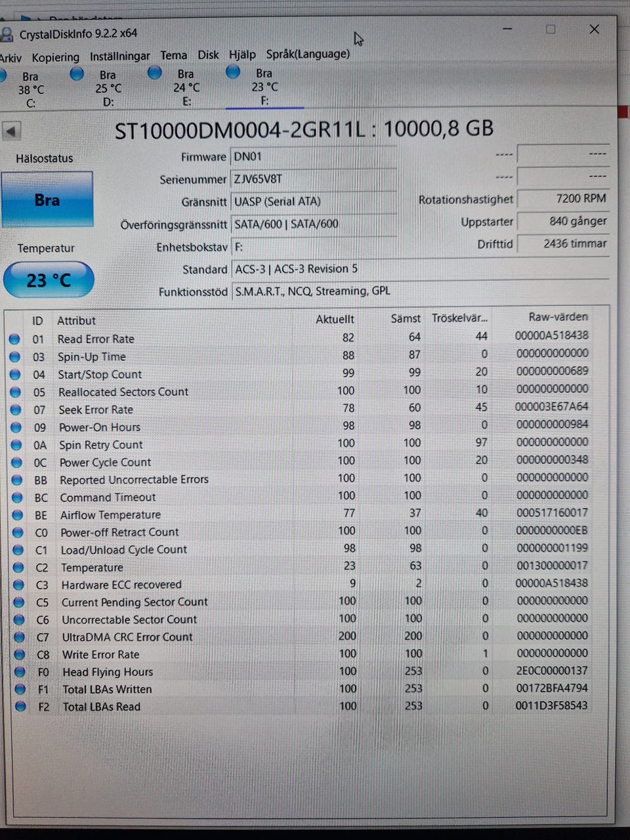Open the Språk(Language) menu
Image resolution: width=630 pixels, height=840 pixels.
pos(308,54)
